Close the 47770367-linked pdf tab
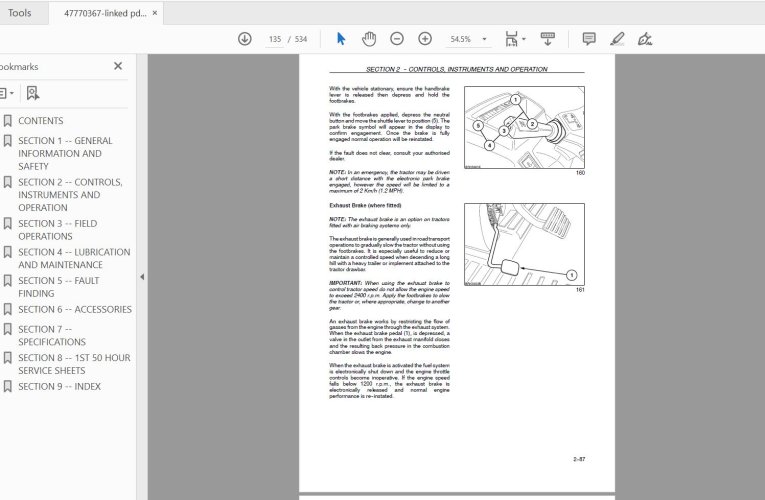 (155, 13)
